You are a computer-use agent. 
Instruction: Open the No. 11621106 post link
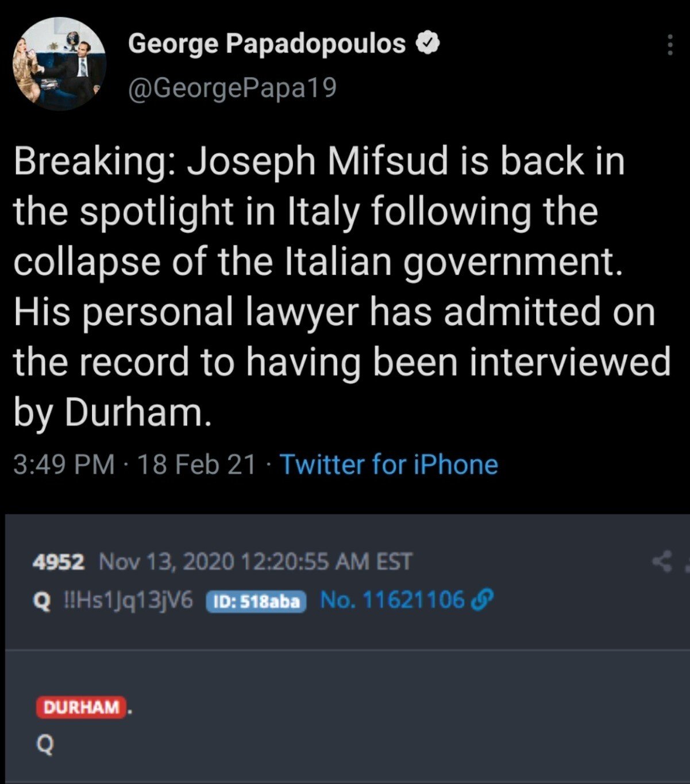point(392,601)
